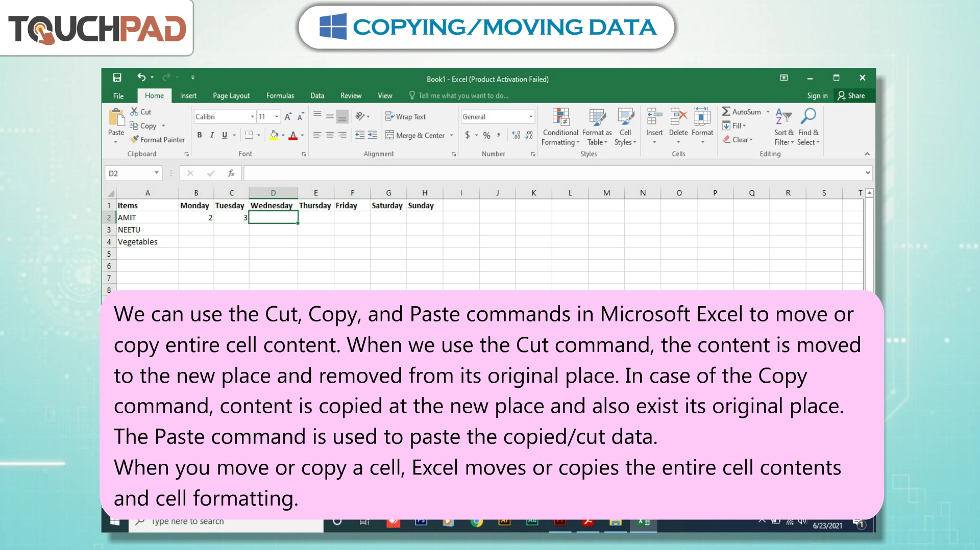Open the Calibri font name dropdown
Screen dimensions: 980x550
pos(252,117)
